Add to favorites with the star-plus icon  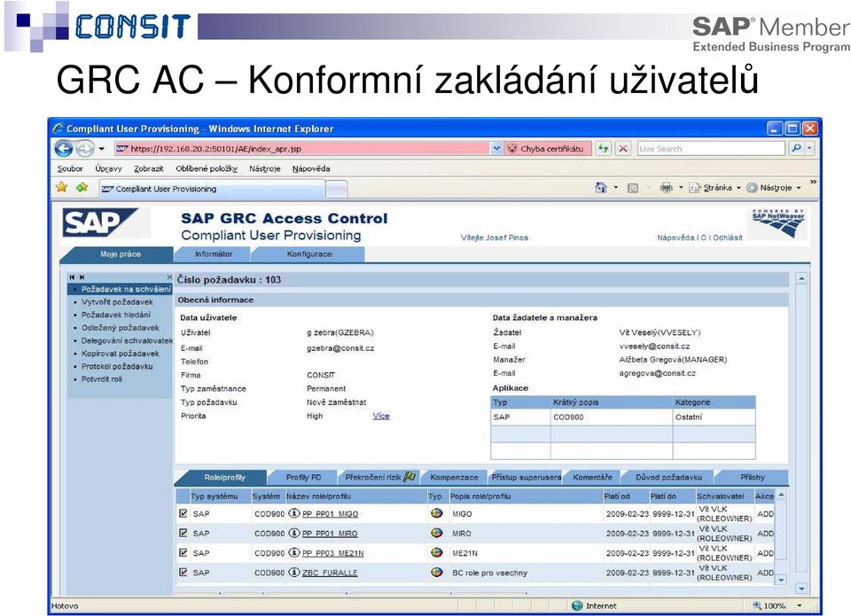(82, 187)
